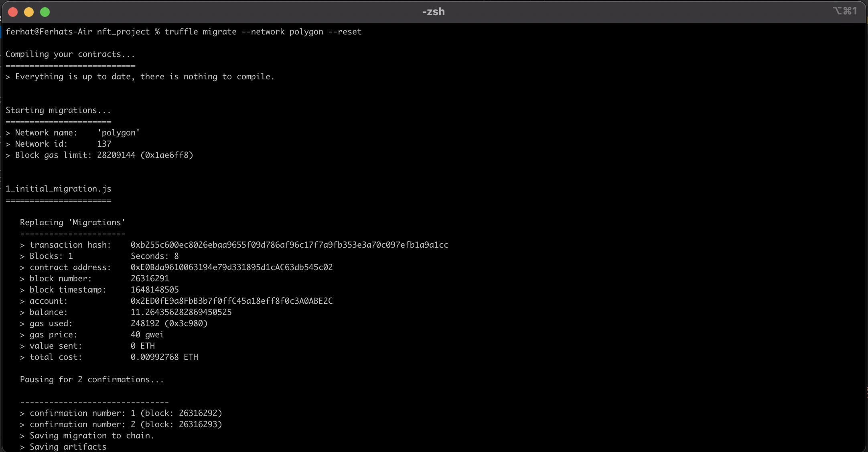The height and width of the screenshot is (452, 868).
Task: Click the green fullscreen window button
Action: tap(45, 12)
